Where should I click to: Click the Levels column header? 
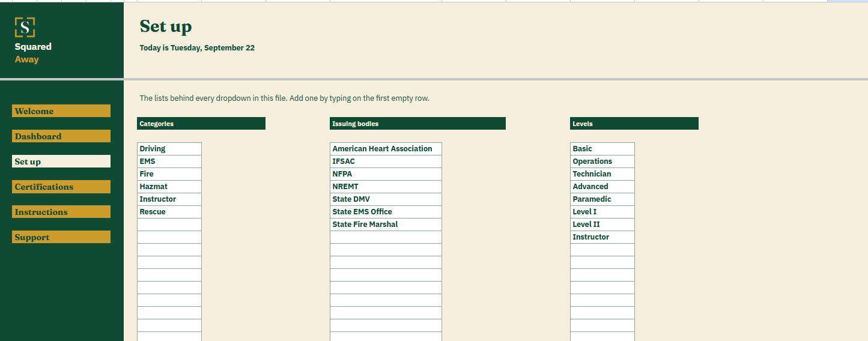634,124
